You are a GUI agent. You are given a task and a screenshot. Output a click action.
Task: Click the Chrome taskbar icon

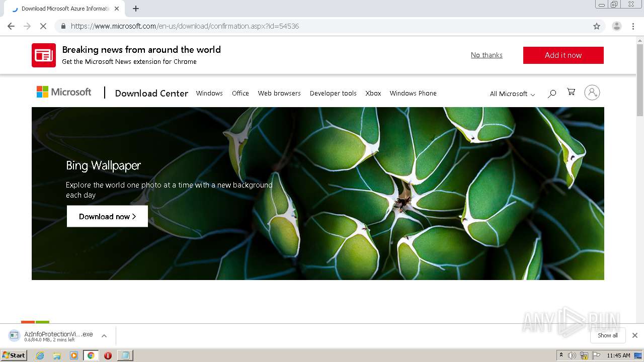coord(91,355)
